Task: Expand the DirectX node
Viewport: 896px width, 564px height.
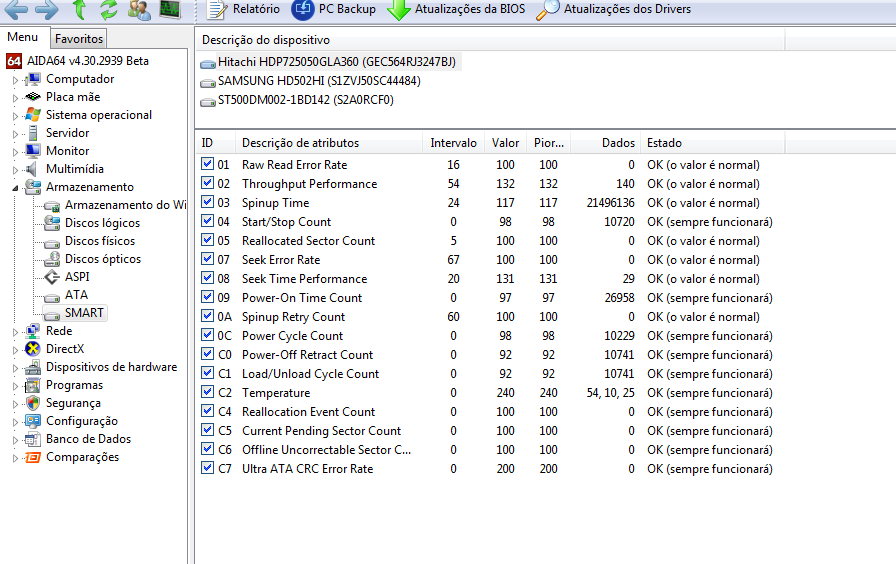Action: (15, 350)
